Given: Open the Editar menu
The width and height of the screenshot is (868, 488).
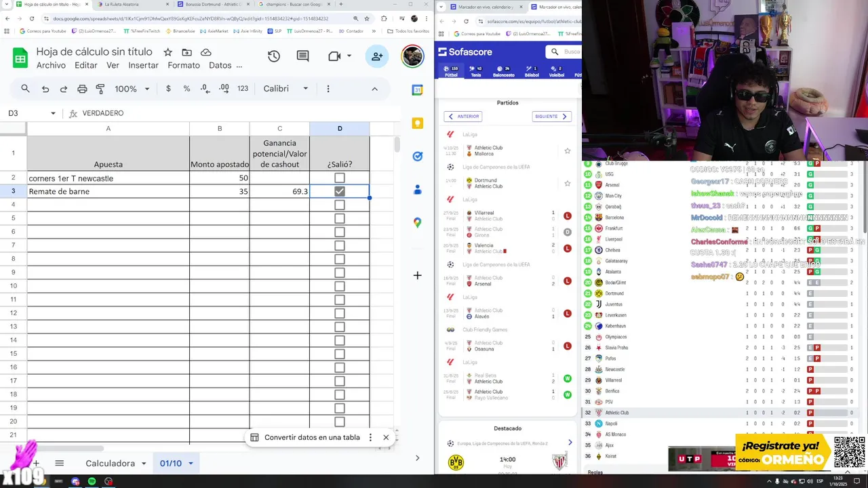Looking at the screenshot, I should 86,66.
